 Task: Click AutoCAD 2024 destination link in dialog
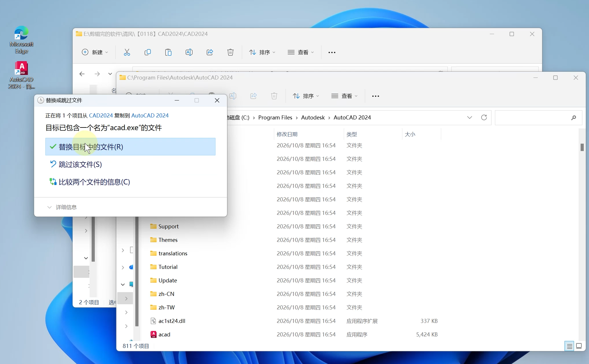(150, 115)
